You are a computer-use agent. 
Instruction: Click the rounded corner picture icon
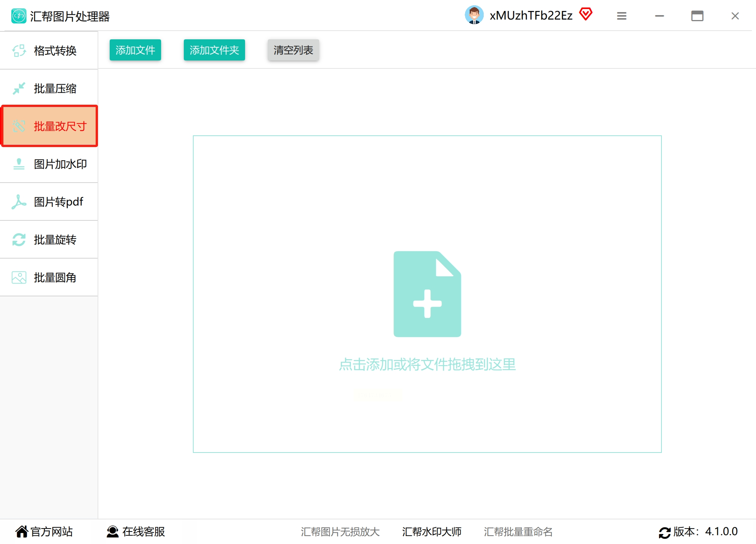pos(19,277)
